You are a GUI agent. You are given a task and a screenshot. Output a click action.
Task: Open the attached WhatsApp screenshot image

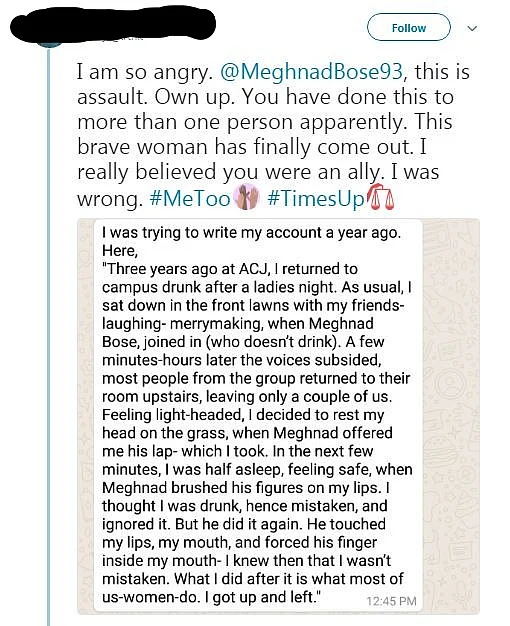coord(278,416)
